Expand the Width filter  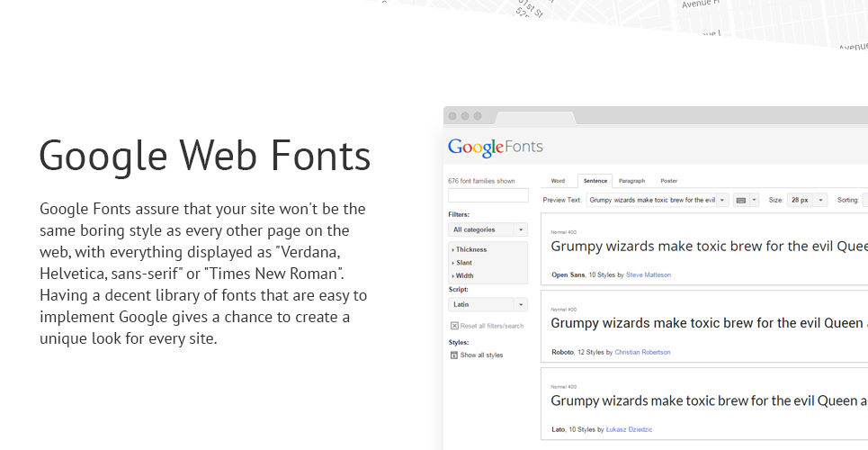pyautogui.click(x=463, y=275)
